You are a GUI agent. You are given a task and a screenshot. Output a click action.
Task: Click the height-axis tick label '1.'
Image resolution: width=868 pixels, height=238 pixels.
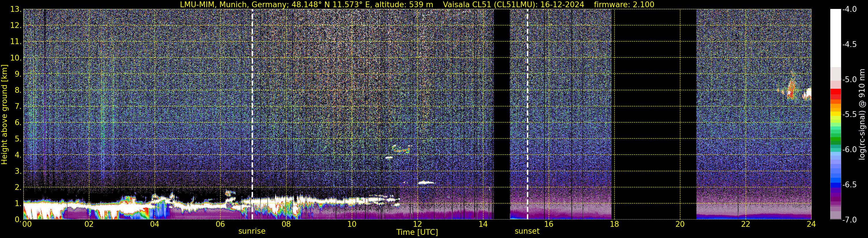tap(18, 204)
